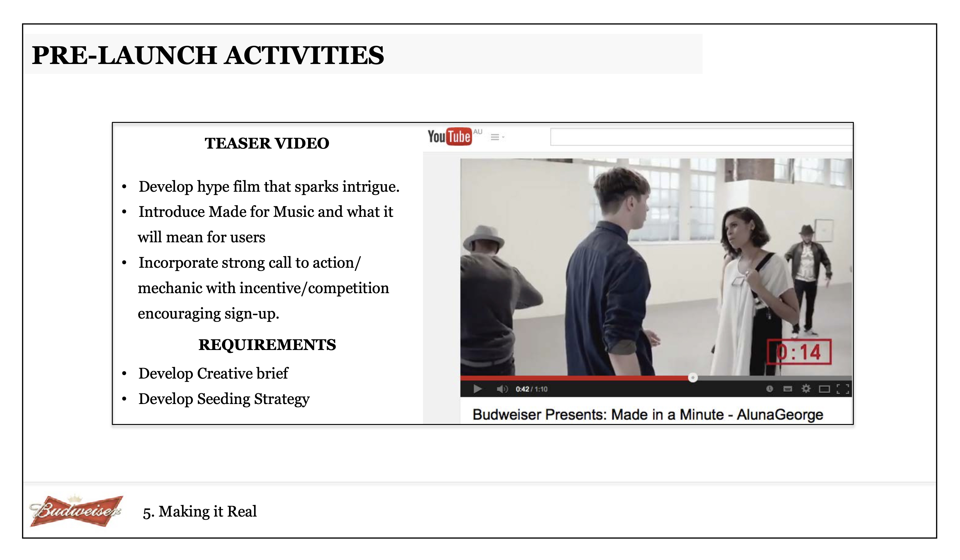
Task: Click 'Develop hype film that sparks intrigue.' bullet
Action: pyautogui.click(x=269, y=187)
